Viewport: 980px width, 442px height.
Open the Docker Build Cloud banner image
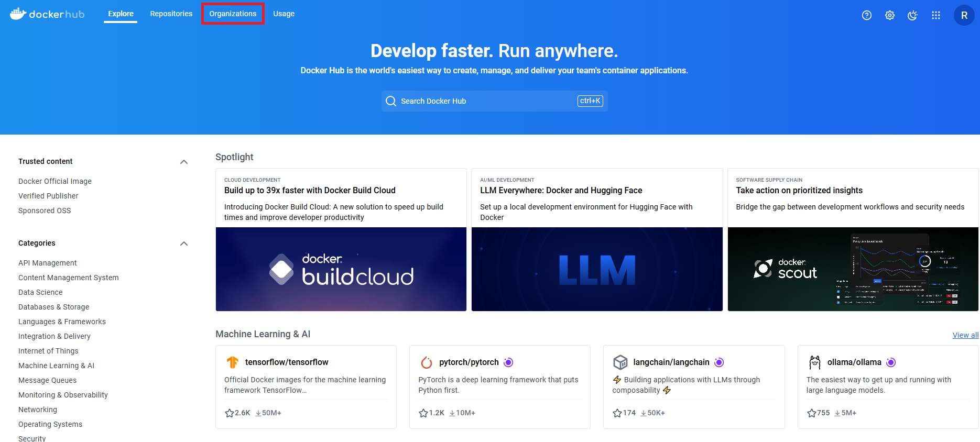[341, 269]
